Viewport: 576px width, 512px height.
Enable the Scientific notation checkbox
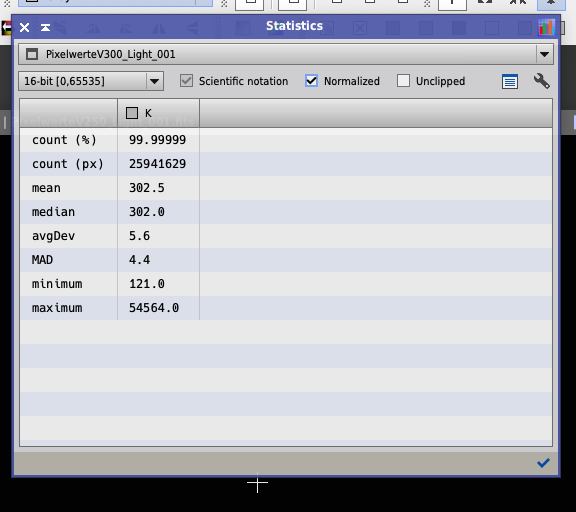tap(186, 81)
